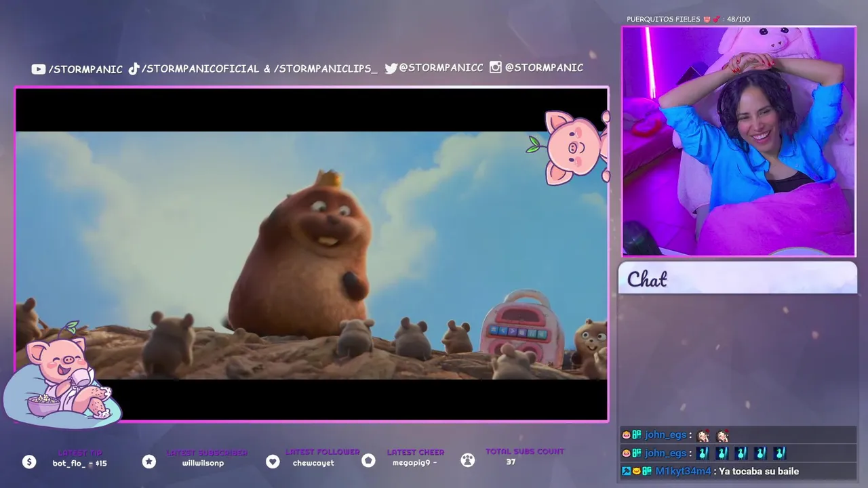Click the Puerquitos Fieles 48/100 goal counter
This screenshot has height=488, width=868.
(x=688, y=20)
